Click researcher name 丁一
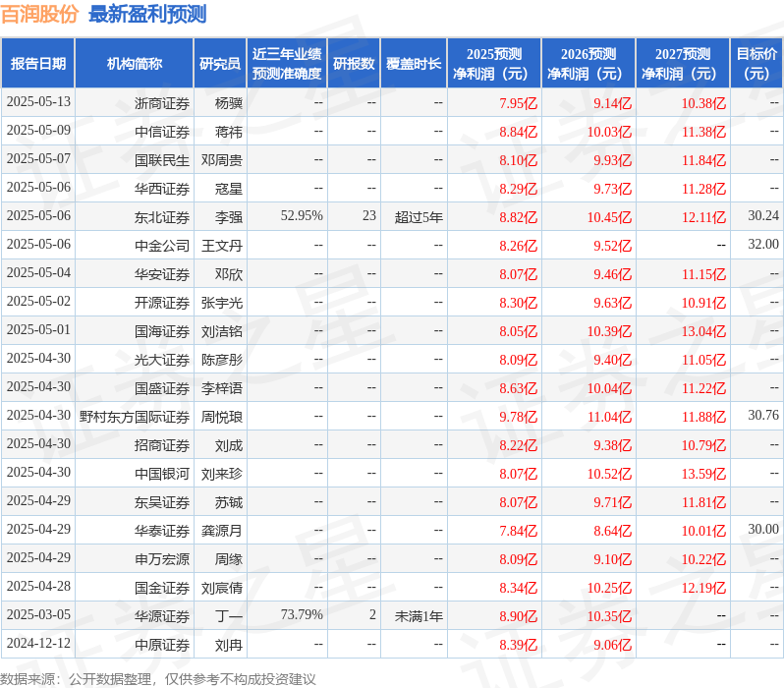Viewport: 784px width, 688px height. [x=229, y=617]
